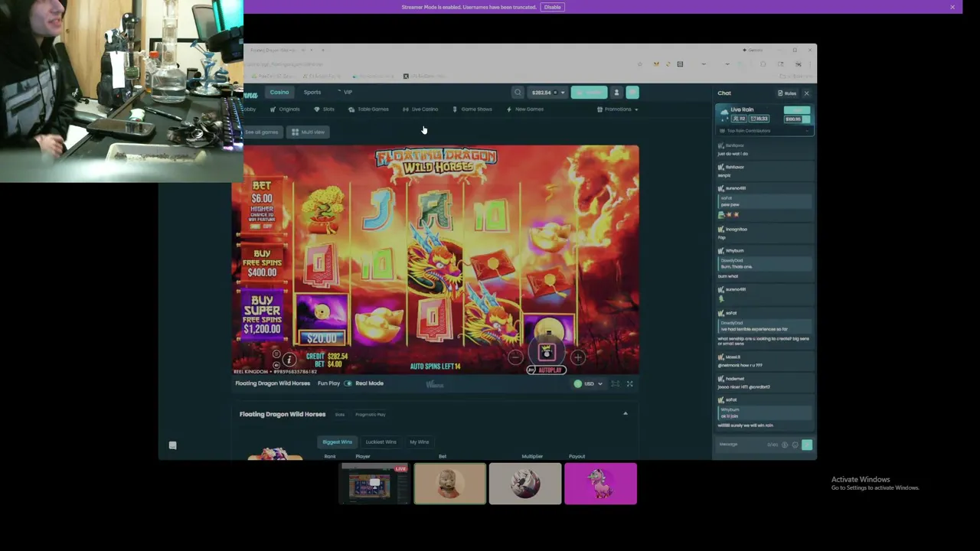Disable Streamer Mode

click(552, 7)
